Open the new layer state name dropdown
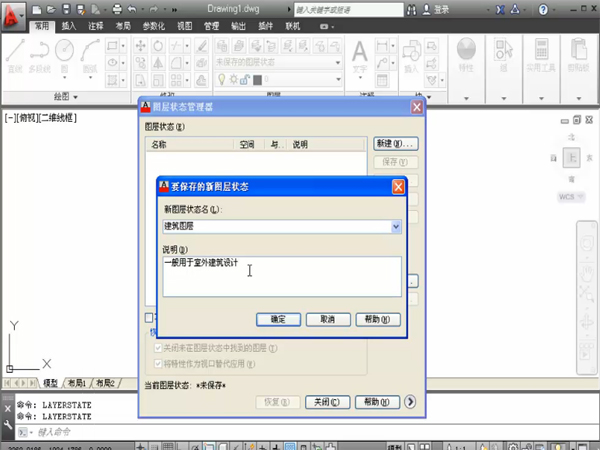The width and height of the screenshot is (600, 450). (x=396, y=227)
